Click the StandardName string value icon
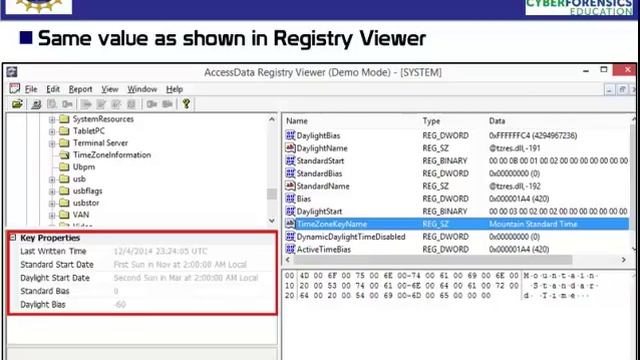 290,186
